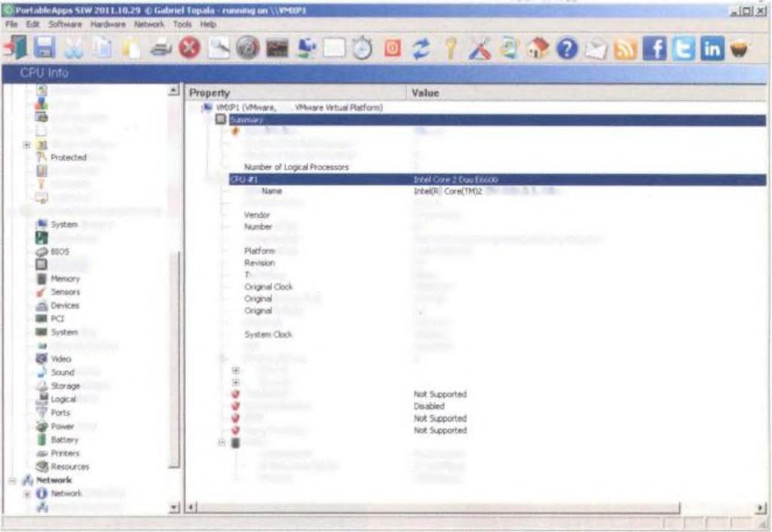The height and width of the screenshot is (532, 772).
Task: Select Battery in the hardware tree
Action: 65,440
